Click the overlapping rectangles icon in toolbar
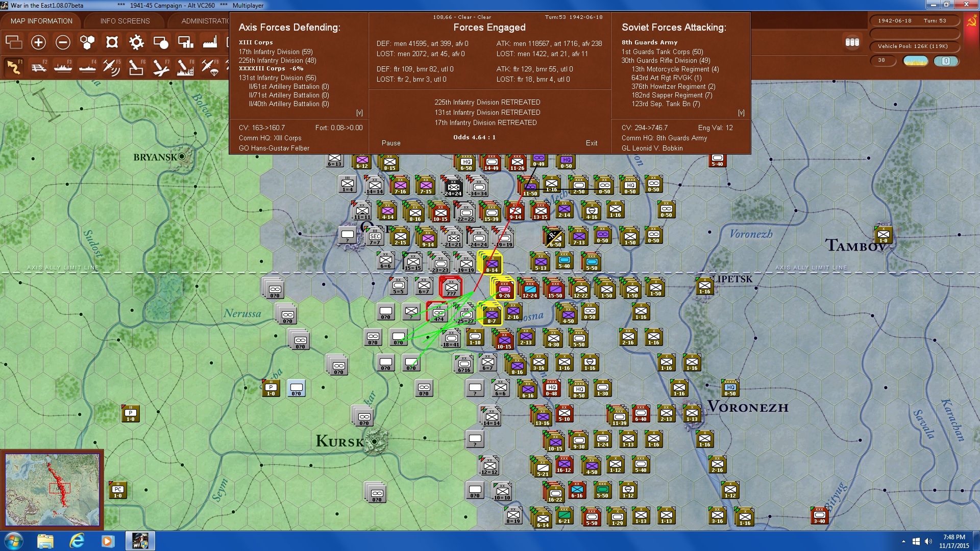The width and height of the screenshot is (980, 551). (x=14, y=42)
